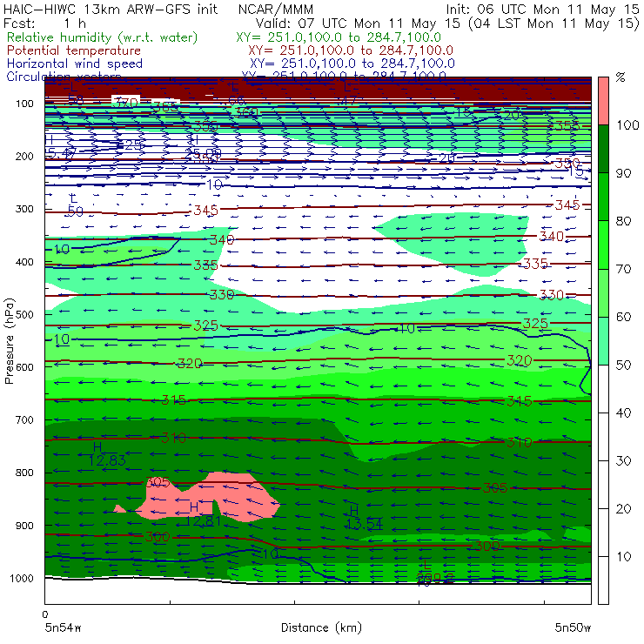Select the red XY coordinates text for potential temperature
The height and width of the screenshot is (644, 644).
(x=351, y=50)
